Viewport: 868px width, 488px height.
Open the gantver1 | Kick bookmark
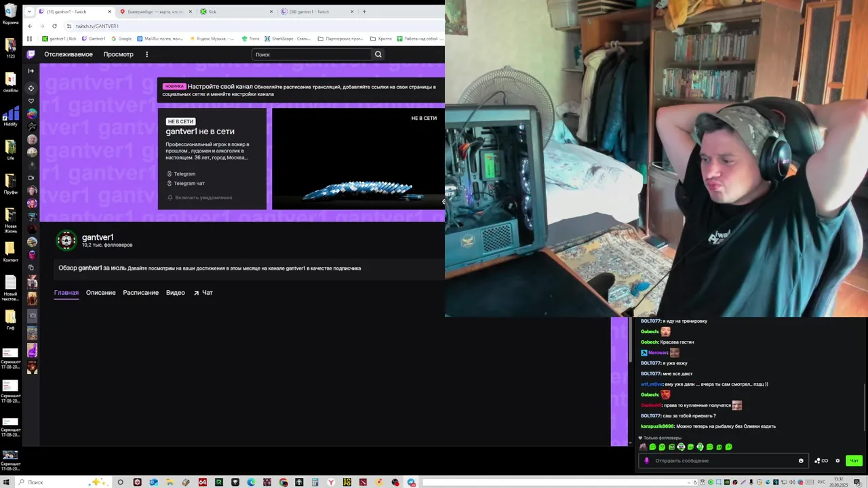pyautogui.click(x=59, y=39)
